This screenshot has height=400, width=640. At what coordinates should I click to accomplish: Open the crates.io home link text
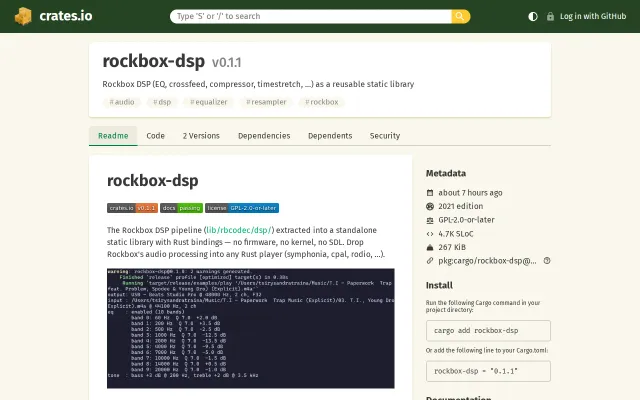pyautogui.click(x=66, y=16)
